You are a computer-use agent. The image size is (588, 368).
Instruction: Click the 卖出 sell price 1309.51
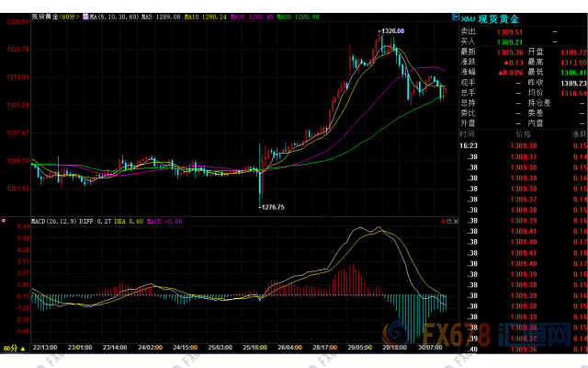point(508,30)
